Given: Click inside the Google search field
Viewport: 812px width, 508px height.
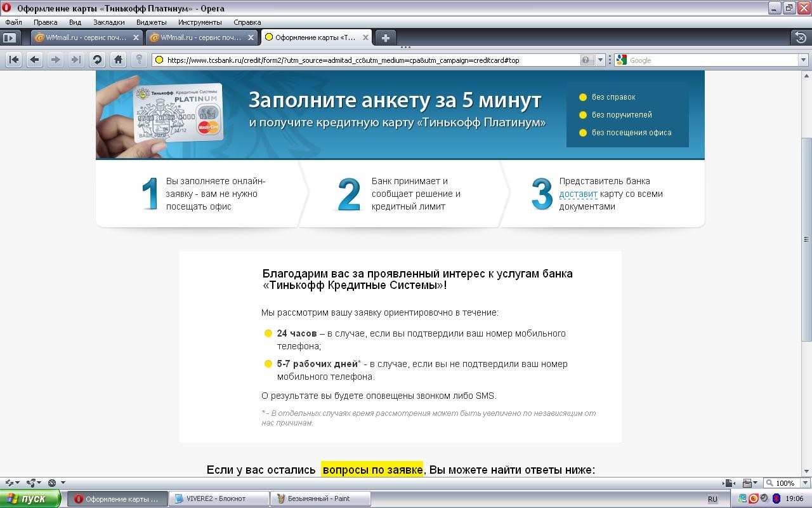Looking at the screenshot, I should (712, 60).
